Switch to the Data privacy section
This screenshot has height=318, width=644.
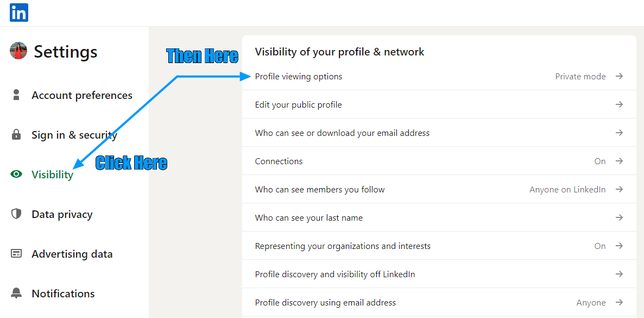coord(62,214)
